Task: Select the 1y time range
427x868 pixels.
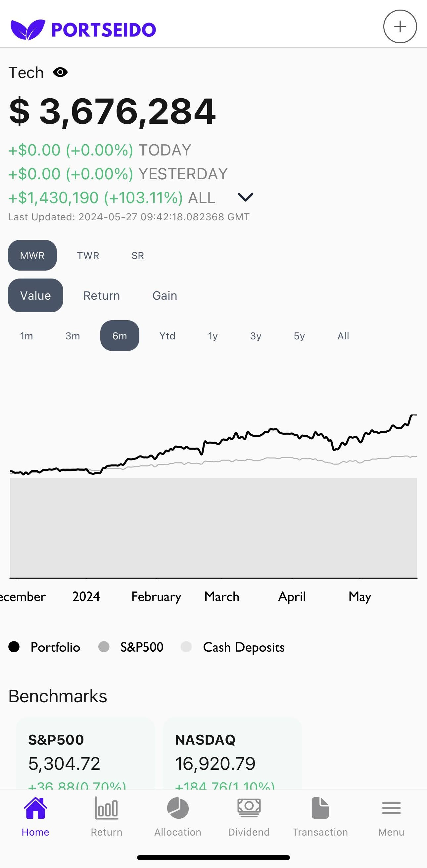Action: (x=213, y=336)
